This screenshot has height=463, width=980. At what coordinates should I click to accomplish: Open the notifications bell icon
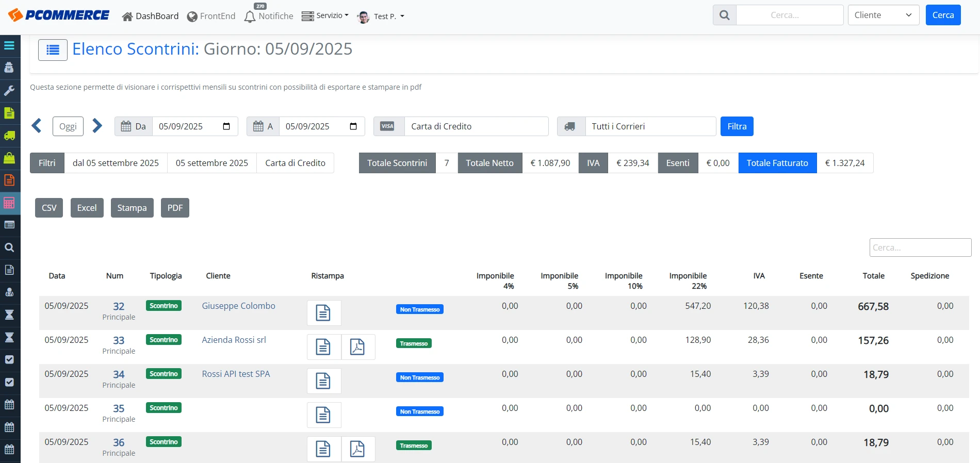[x=250, y=16]
